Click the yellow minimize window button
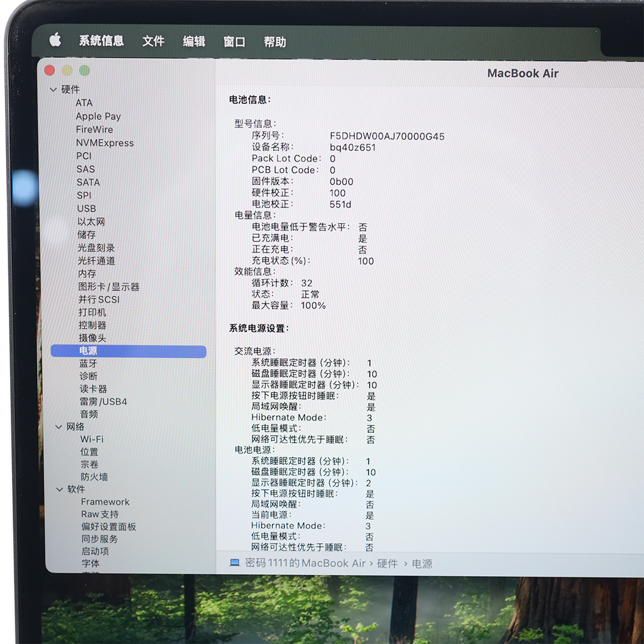The width and height of the screenshot is (644, 644). tap(67, 70)
